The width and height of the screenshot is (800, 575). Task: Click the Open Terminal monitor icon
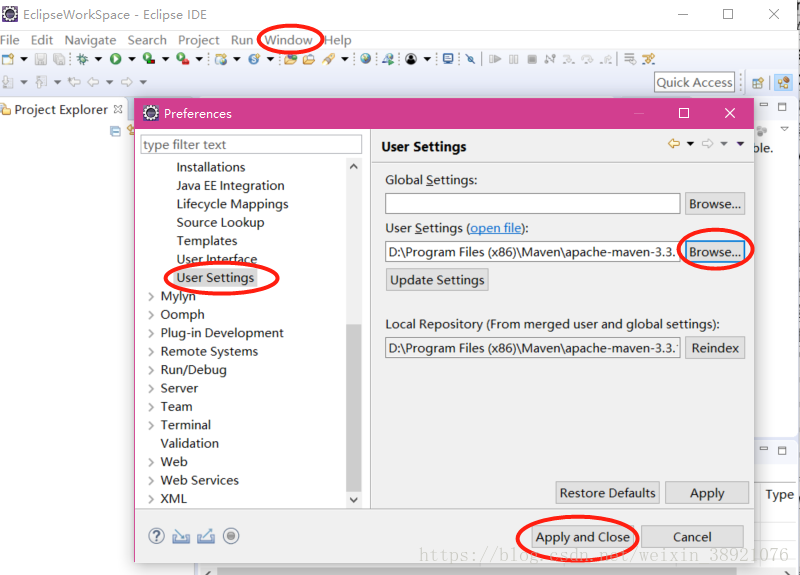click(x=448, y=59)
